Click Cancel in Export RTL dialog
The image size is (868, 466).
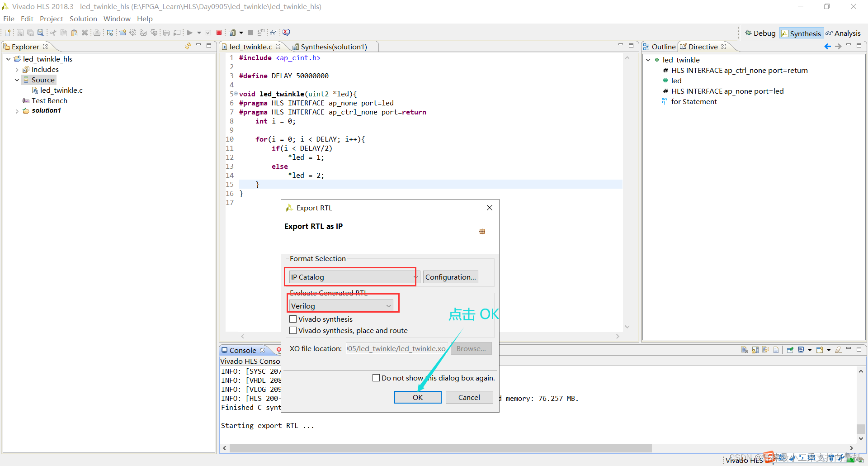469,397
